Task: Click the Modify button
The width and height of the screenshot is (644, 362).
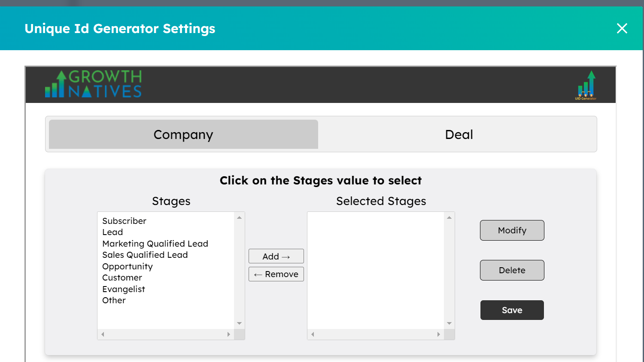Action: click(x=512, y=230)
